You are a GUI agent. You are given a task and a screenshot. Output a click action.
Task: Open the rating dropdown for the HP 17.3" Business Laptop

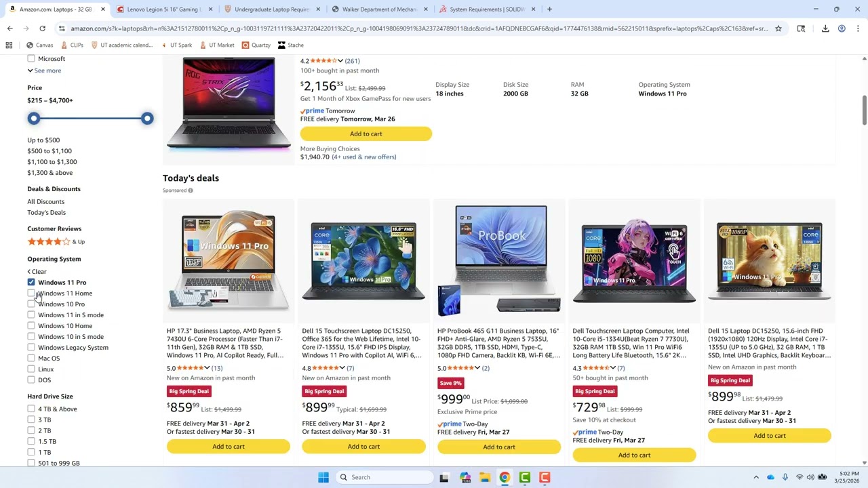207,368
